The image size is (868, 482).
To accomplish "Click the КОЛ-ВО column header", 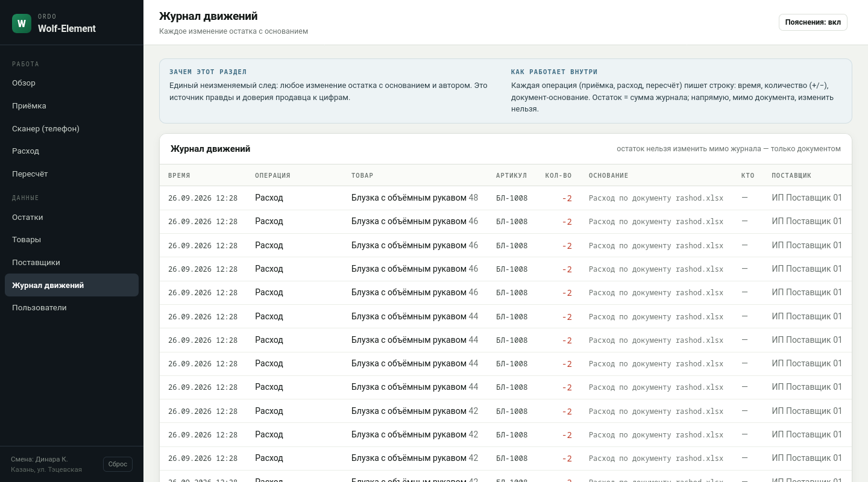I will pos(558,175).
